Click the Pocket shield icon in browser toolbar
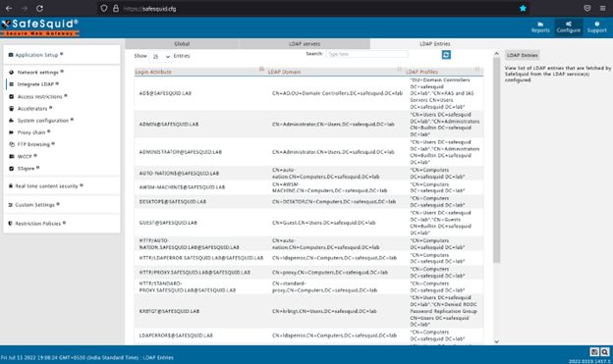 [x=587, y=8]
